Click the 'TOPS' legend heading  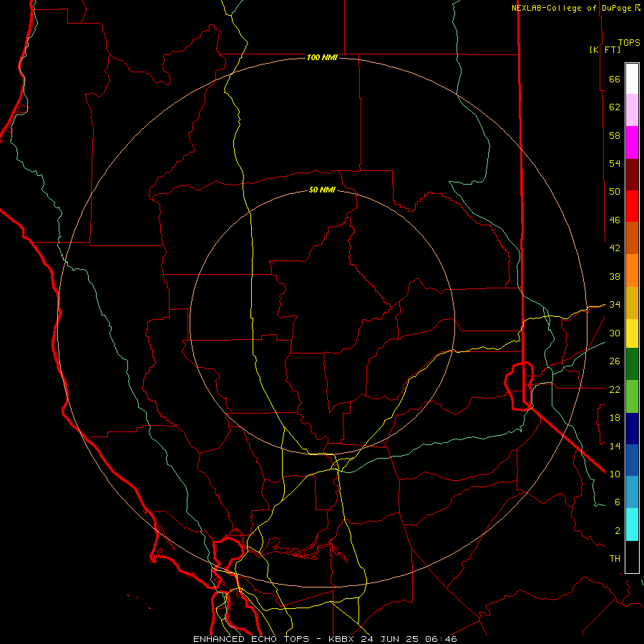click(629, 43)
